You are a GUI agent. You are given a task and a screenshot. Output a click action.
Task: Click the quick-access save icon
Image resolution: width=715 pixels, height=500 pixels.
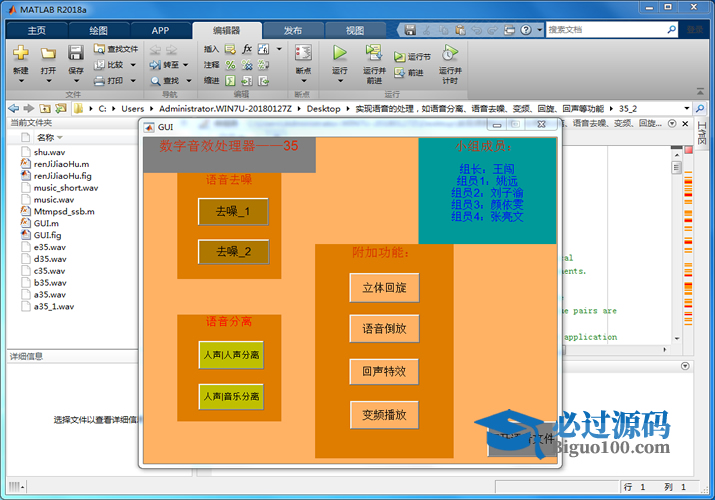pos(410,30)
